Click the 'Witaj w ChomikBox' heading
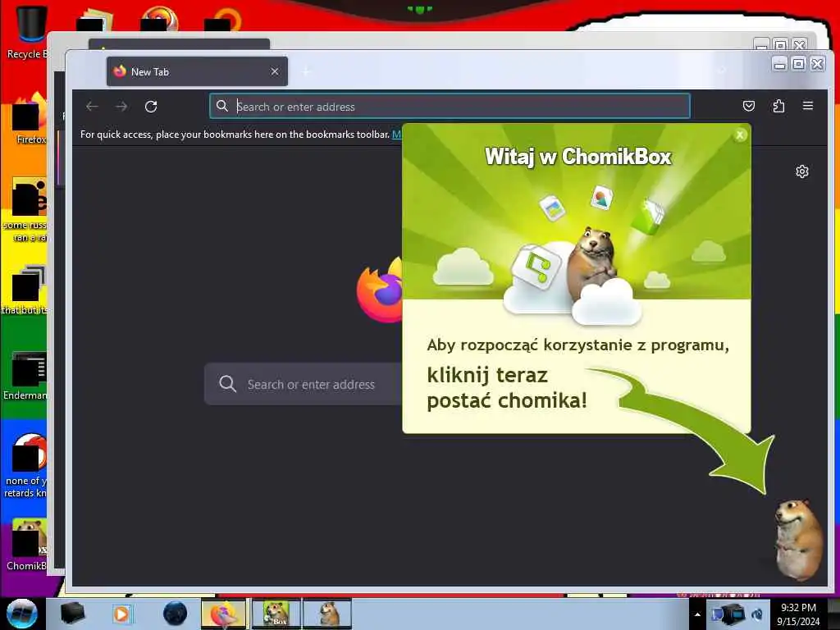The height and width of the screenshot is (630, 840). click(x=578, y=157)
